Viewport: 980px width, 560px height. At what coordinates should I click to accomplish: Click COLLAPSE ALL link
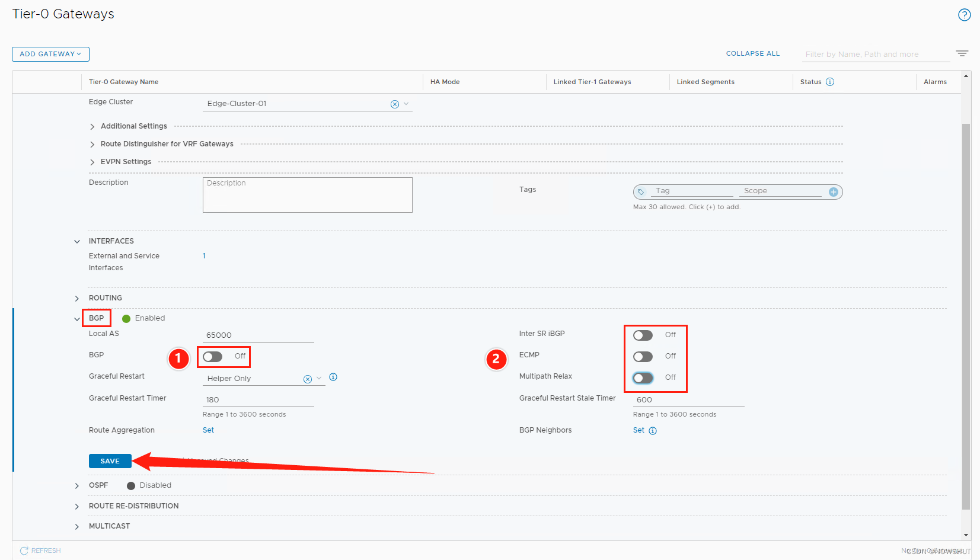[753, 53]
